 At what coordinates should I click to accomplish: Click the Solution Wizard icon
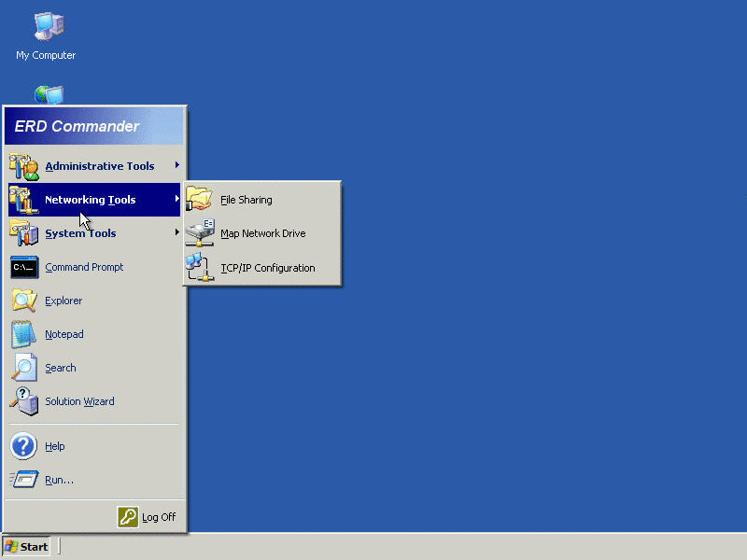[24, 401]
